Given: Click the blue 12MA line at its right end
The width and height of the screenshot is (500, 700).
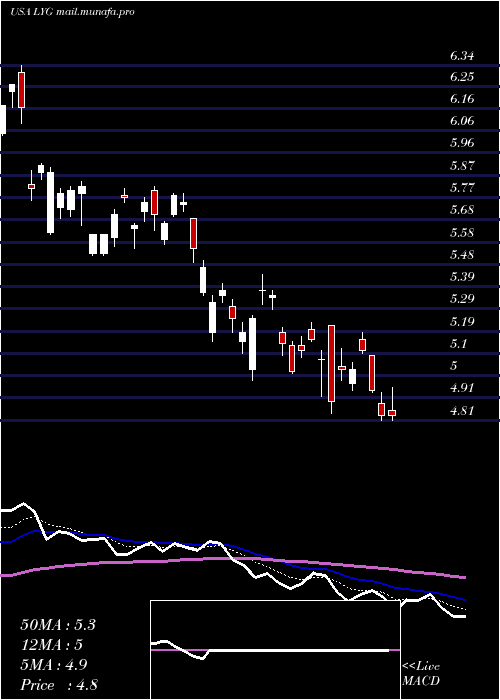Looking at the screenshot, I should [x=462, y=599].
